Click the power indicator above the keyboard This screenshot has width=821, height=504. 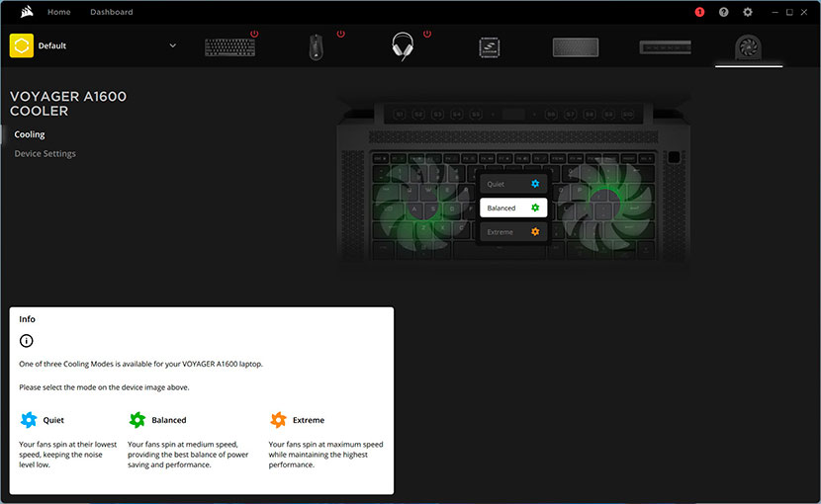coord(254,34)
